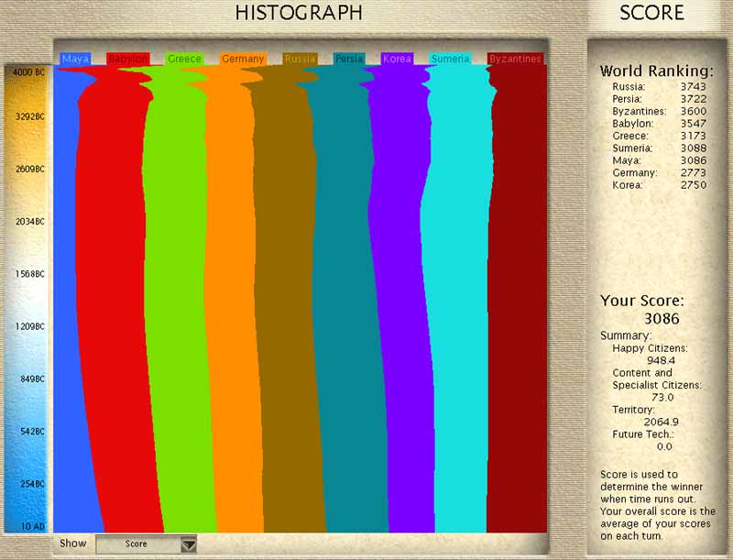Select the 2034BC timeline label

(30, 221)
